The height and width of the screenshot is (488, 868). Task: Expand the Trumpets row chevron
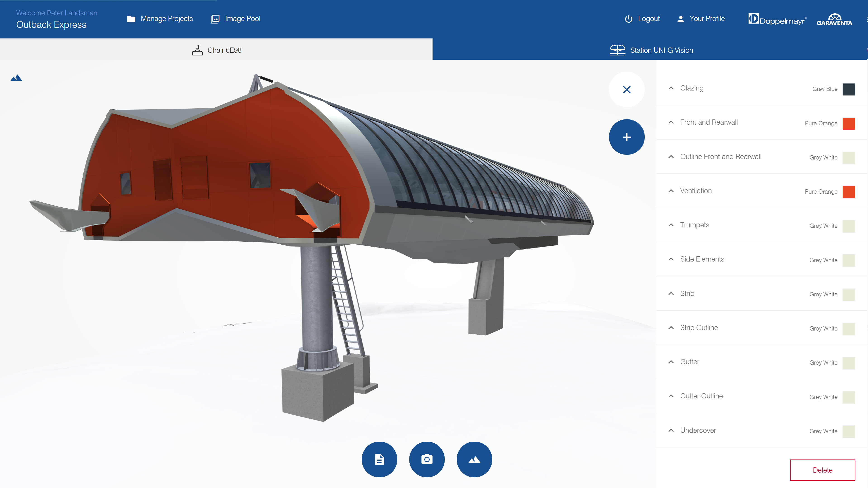671,225
